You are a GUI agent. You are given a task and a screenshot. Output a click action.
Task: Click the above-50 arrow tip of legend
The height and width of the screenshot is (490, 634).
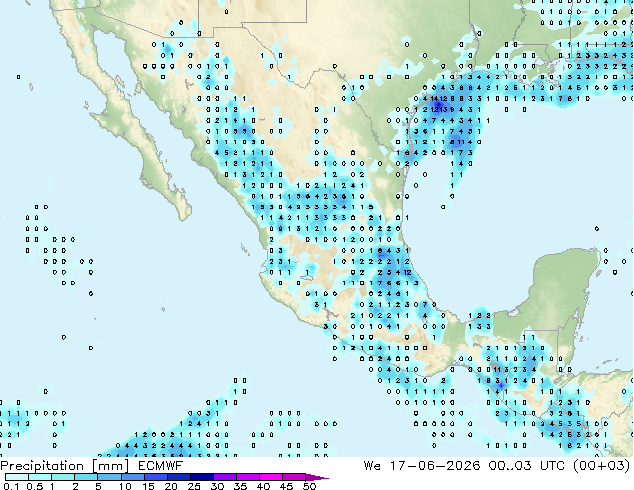317,477
